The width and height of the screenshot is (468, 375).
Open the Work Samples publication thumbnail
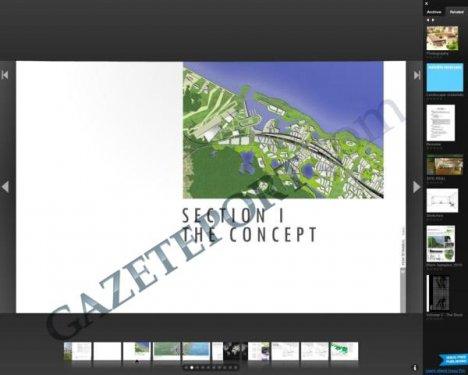(x=441, y=244)
